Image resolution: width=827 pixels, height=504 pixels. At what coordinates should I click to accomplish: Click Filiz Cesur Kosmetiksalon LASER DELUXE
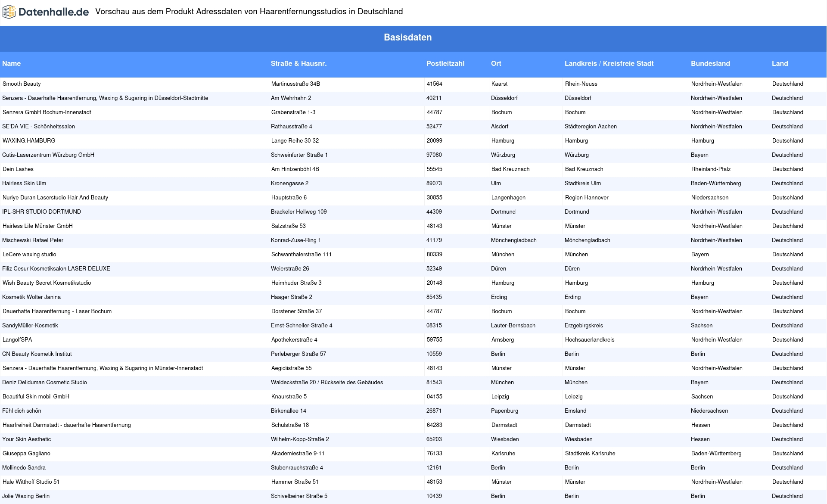coord(56,269)
